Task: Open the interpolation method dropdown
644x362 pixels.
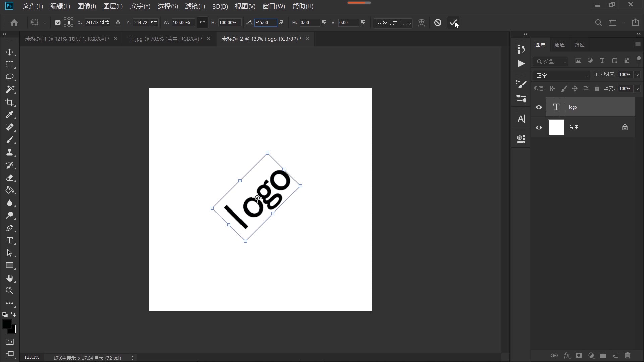Action: 392,23
